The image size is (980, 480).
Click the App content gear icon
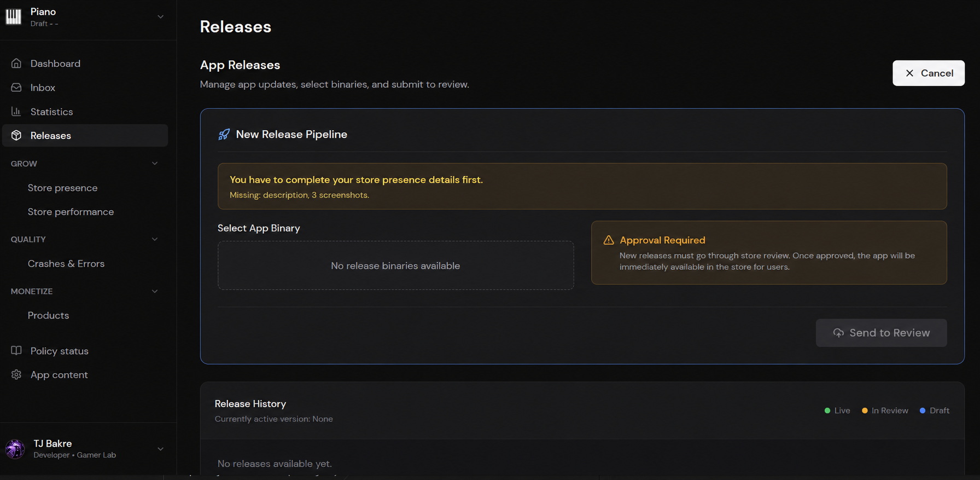pyautogui.click(x=16, y=374)
